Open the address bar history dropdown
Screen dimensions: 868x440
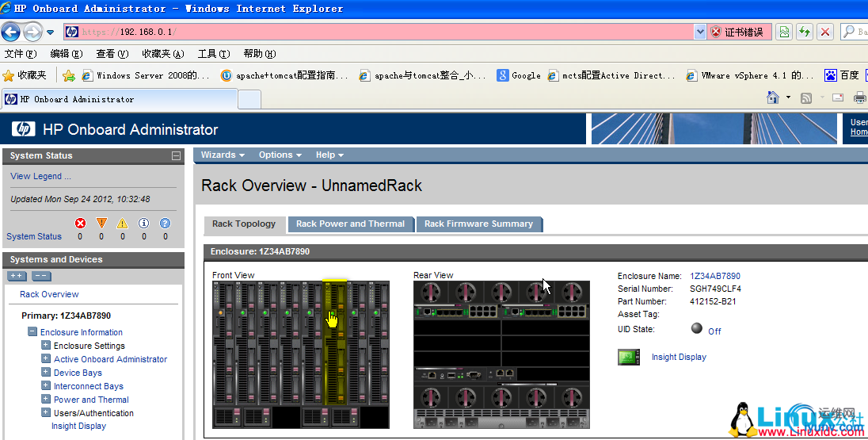coord(700,33)
